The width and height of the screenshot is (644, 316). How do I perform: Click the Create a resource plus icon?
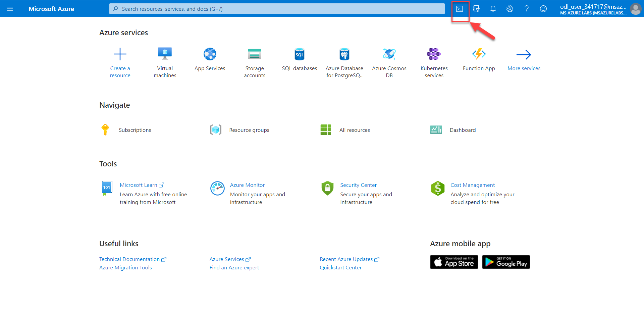[x=120, y=54]
